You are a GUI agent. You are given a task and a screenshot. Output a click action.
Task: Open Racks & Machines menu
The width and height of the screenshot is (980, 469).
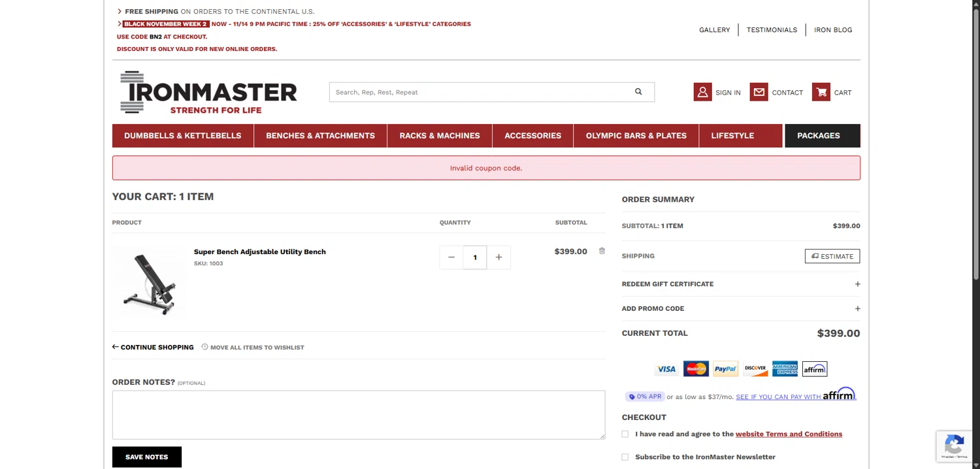(x=440, y=136)
